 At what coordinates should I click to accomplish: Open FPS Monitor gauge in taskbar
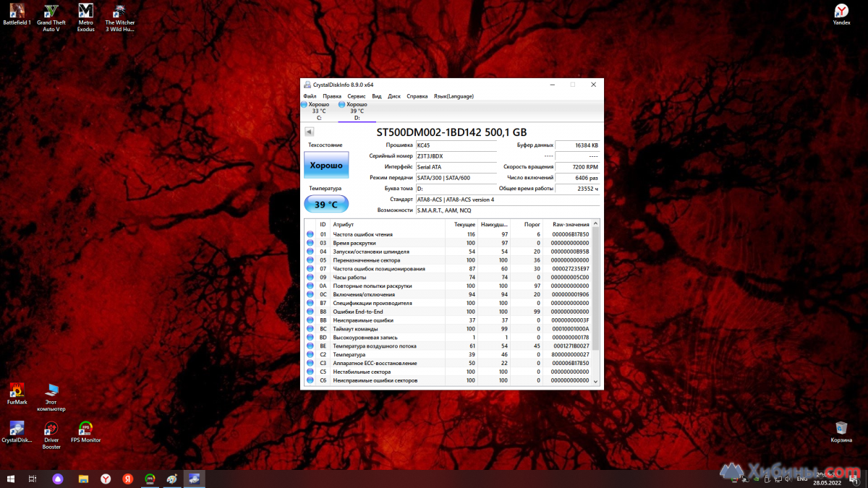(x=150, y=479)
